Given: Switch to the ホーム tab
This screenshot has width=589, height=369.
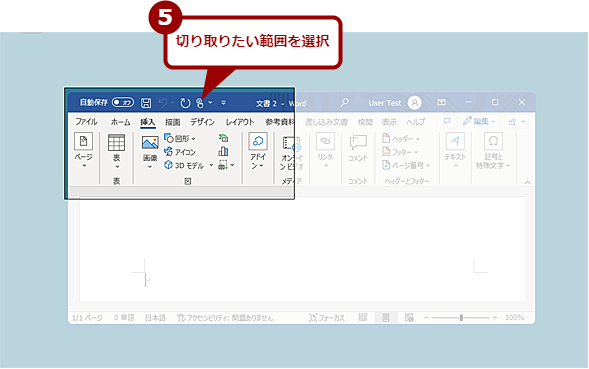Looking at the screenshot, I should [120, 122].
